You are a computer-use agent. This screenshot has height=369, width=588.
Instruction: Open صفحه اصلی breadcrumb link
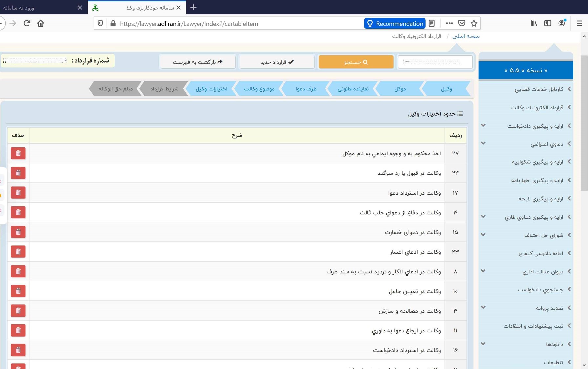pyautogui.click(x=466, y=36)
